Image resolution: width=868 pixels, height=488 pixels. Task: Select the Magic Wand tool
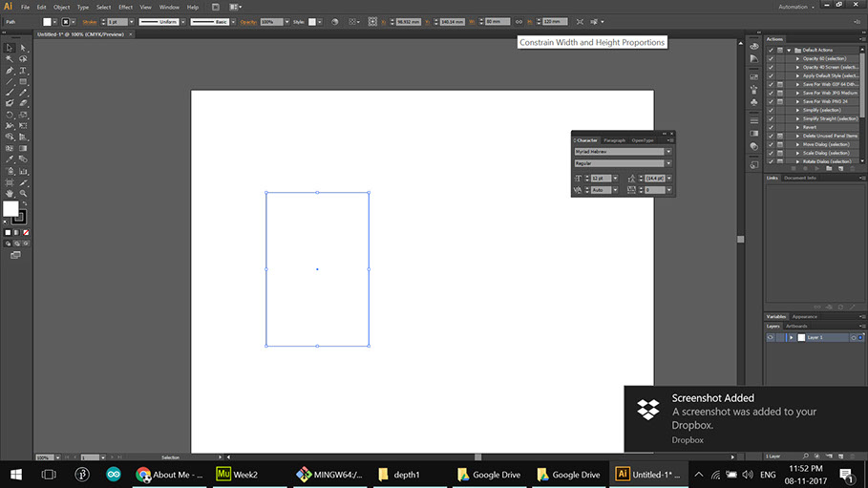[x=10, y=58]
